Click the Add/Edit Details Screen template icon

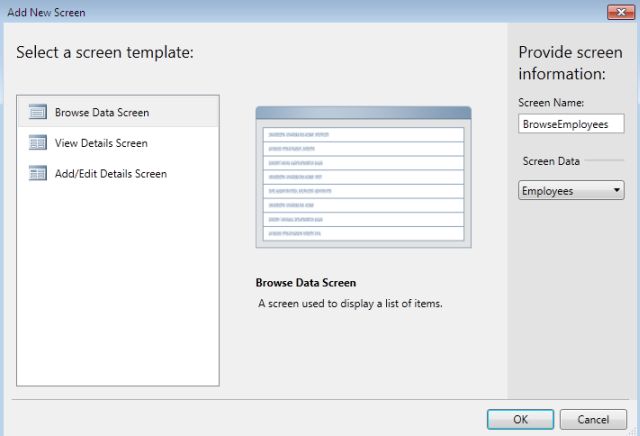pyautogui.click(x=38, y=173)
